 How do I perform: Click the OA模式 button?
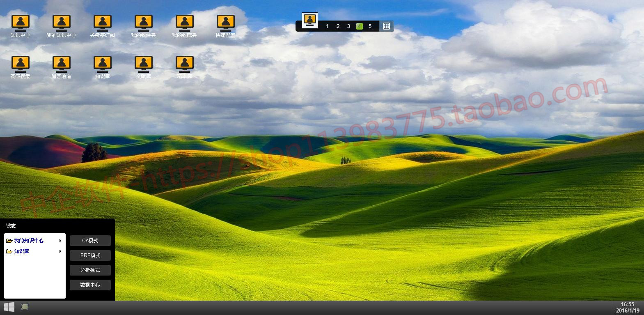90,241
